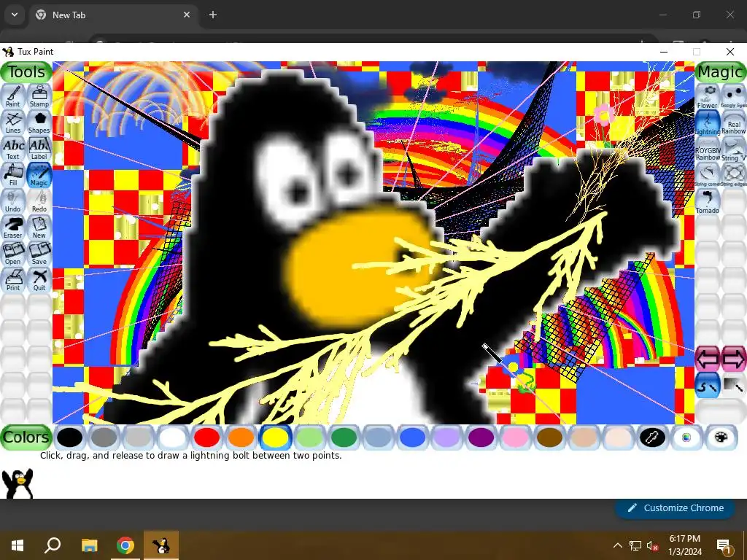747x560 pixels.
Task: Pick the lavender color swatch
Action: (447, 437)
